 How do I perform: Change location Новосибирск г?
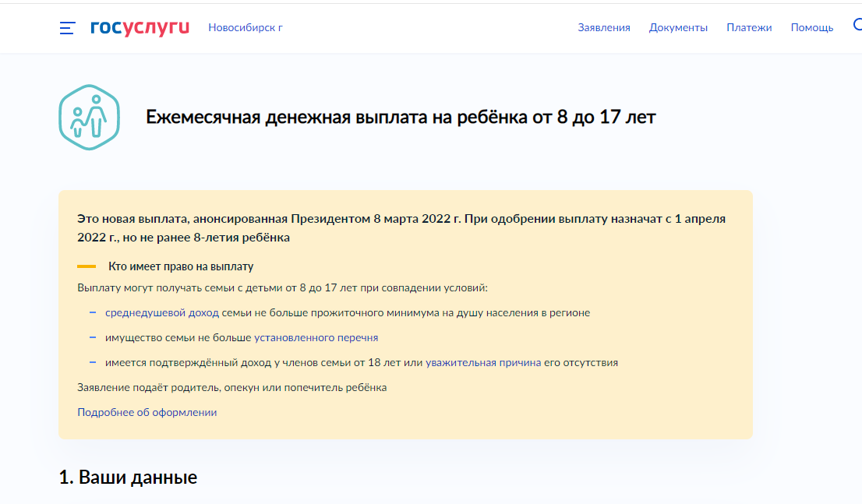pyautogui.click(x=245, y=27)
